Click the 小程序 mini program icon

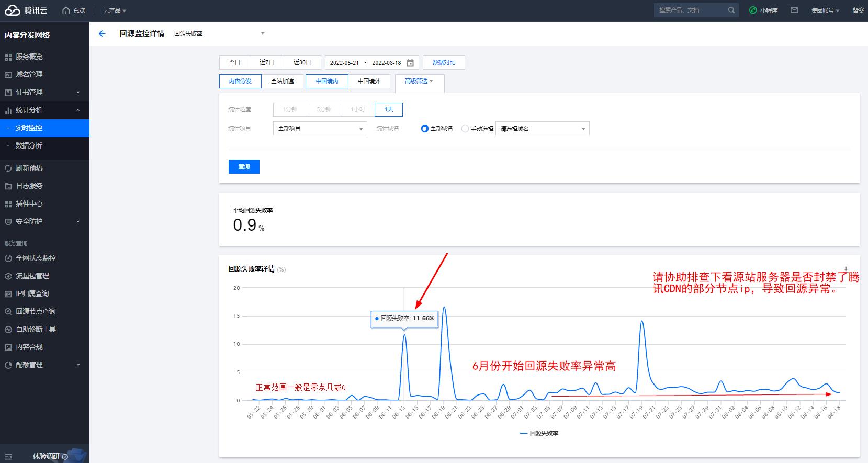tap(753, 10)
